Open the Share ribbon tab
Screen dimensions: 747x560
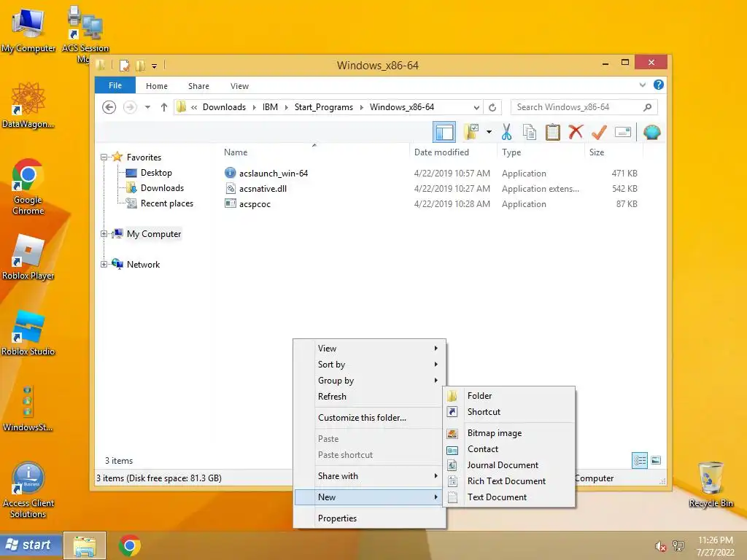coord(198,86)
